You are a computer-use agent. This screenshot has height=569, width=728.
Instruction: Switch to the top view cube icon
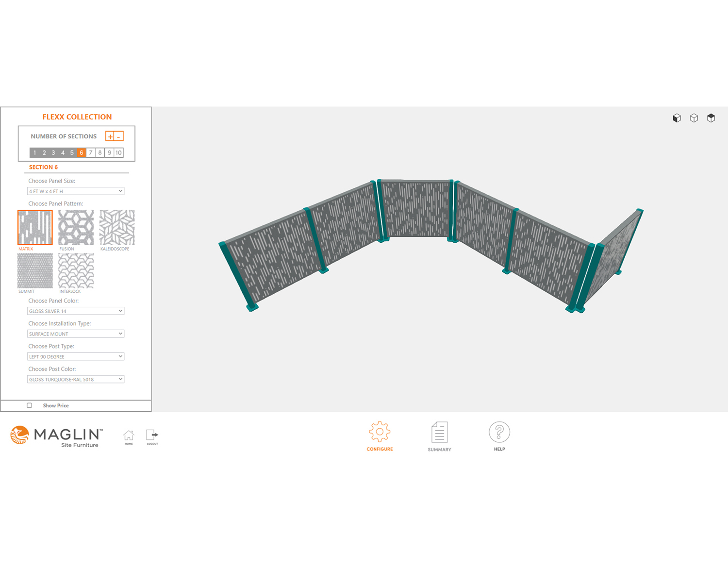tap(711, 118)
